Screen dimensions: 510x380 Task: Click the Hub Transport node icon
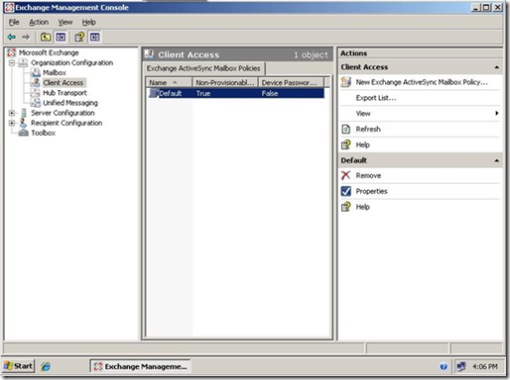tap(35, 93)
